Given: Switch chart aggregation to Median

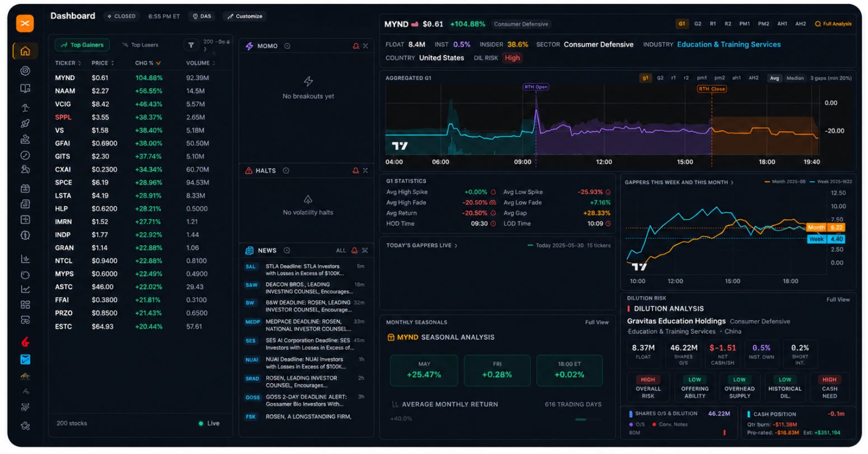Looking at the screenshot, I should (795, 78).
